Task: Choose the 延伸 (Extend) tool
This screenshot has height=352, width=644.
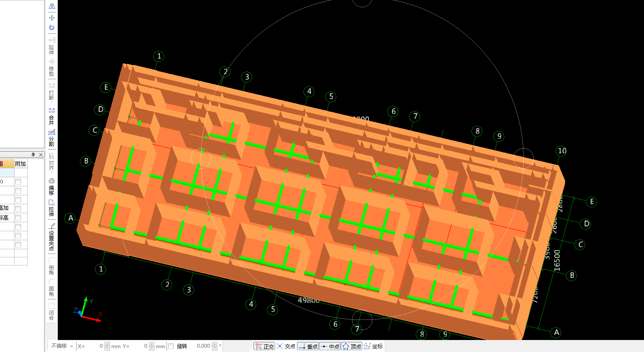Action: tap(52, 46)
